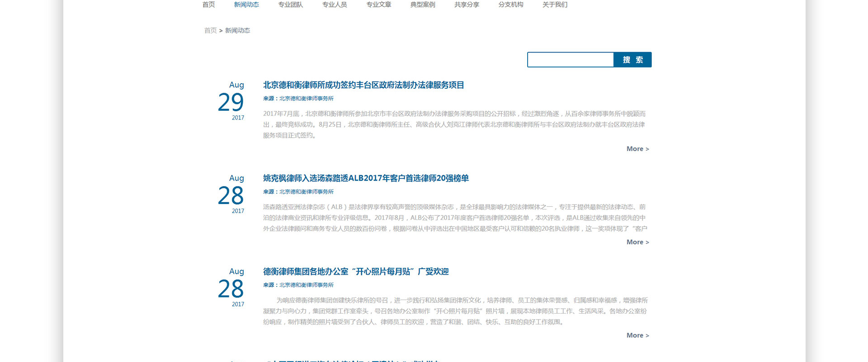
Task: Open the 丰台区政府法制办 article headline
Action: [363, 85]
